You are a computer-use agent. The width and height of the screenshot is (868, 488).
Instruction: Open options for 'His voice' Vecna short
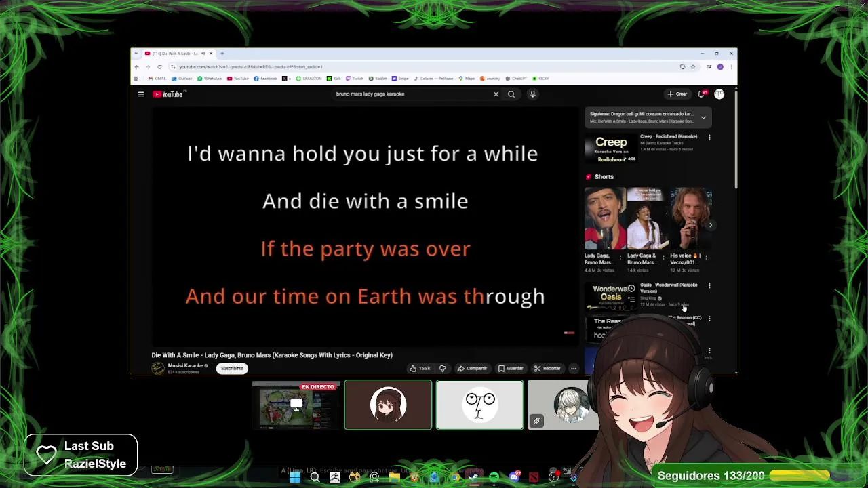[706, 258]
